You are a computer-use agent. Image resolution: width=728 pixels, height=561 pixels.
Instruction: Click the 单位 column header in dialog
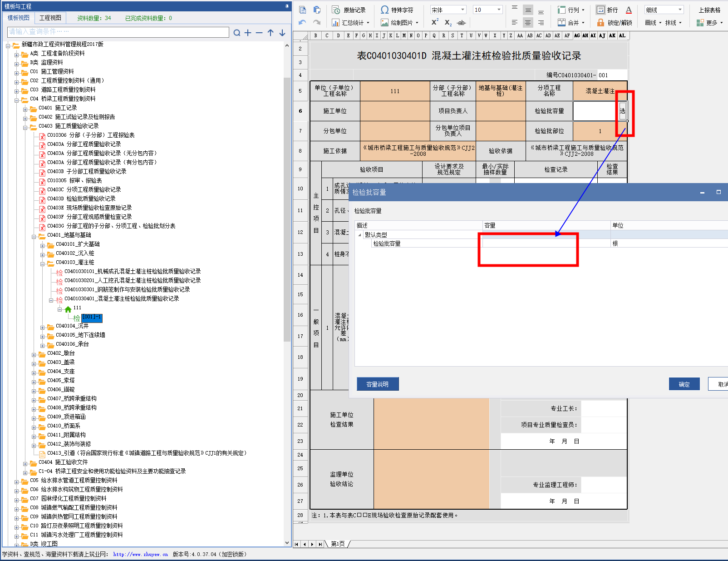coord(669,226)
